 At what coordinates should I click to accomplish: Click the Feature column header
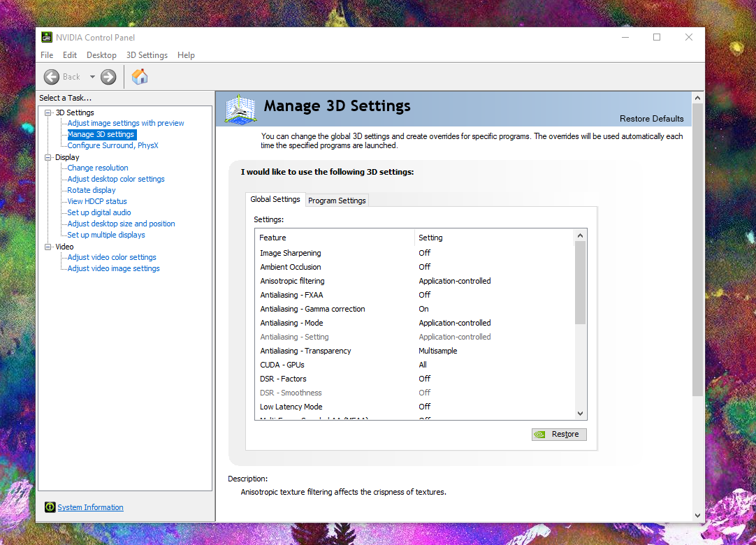coord(335,238)
